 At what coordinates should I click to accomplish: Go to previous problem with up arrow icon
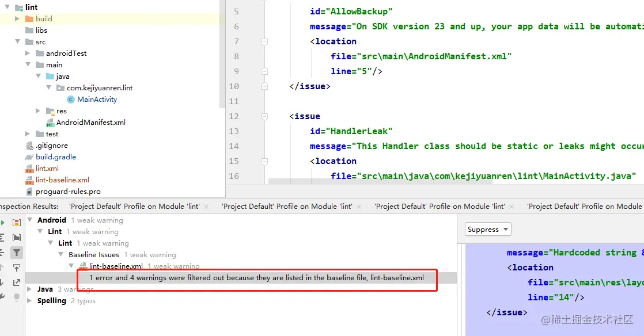[x=2, y=268]
